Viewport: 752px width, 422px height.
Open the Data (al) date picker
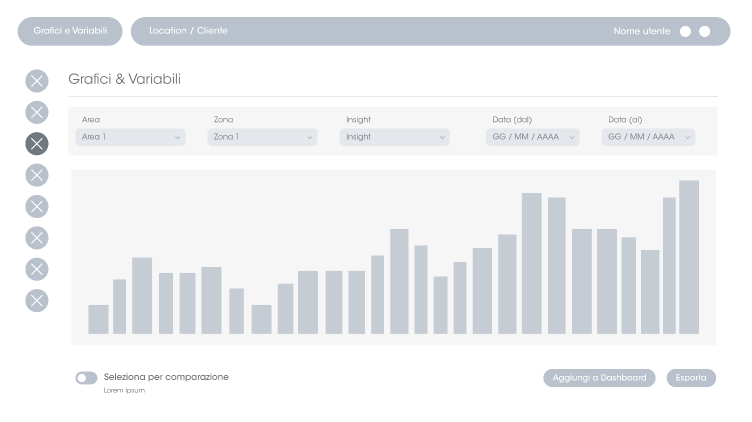[x=648, y=137]
